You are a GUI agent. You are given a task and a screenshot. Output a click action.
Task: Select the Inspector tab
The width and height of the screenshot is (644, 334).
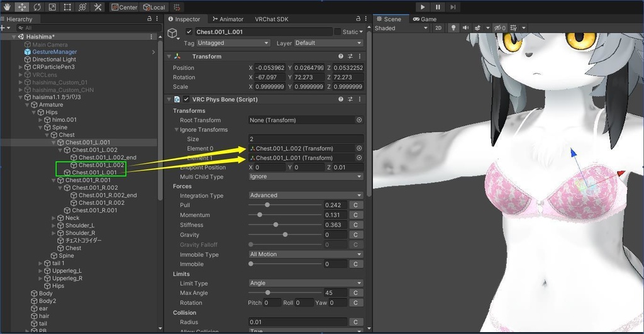184,19
